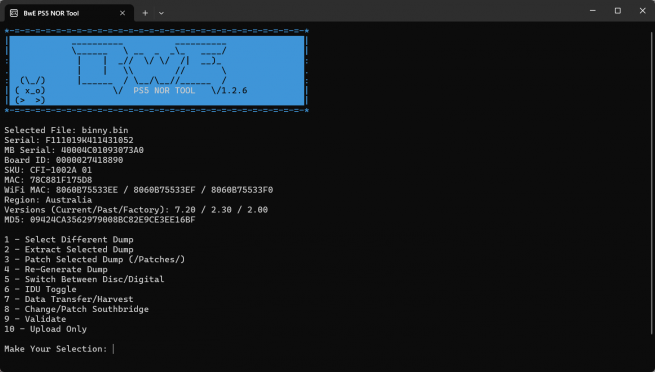Open a new terminal tab with plus
The image size is (655, 372).
[x=145, y=13]
